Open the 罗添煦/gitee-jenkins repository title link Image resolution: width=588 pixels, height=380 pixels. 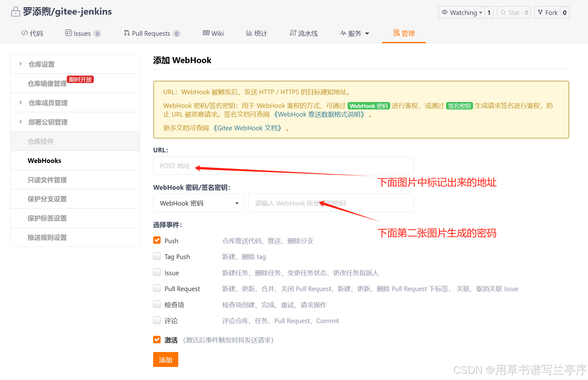[67, 12]
